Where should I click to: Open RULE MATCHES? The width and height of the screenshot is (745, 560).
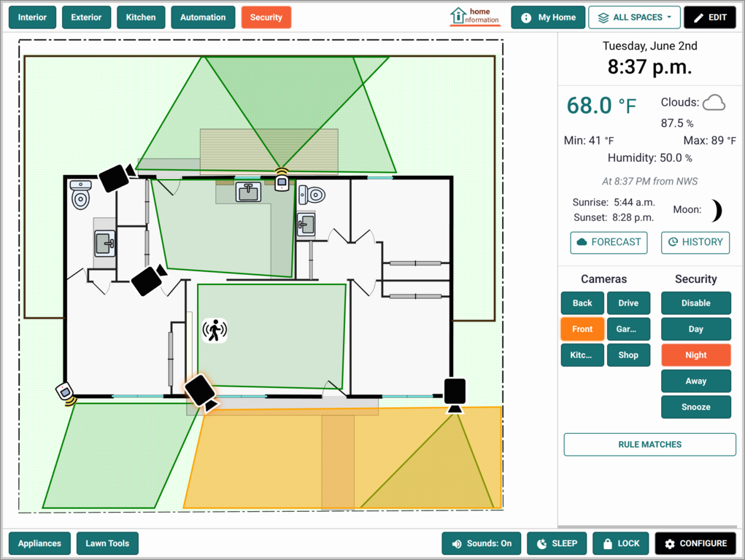click(x=649, y=445)
